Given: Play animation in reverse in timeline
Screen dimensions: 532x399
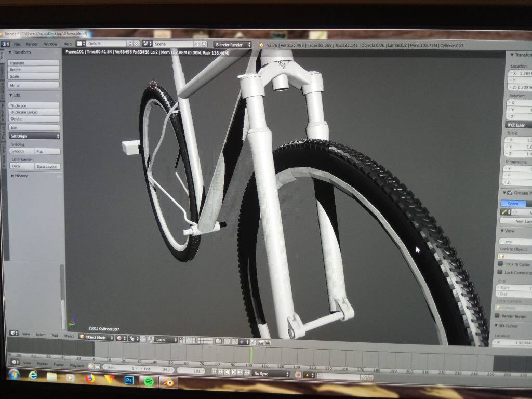Looking at the screenshot, I should click(227, 372).
